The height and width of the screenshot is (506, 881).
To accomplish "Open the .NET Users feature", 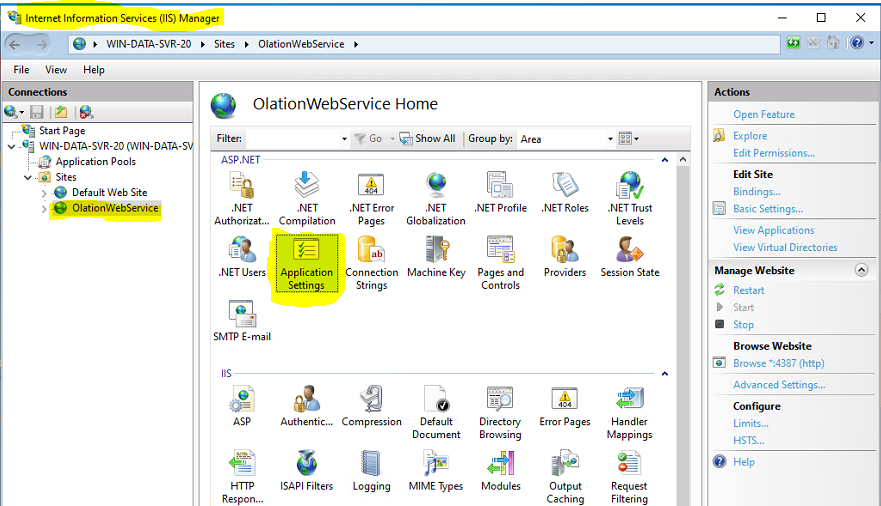I will (x=242, y=257).
